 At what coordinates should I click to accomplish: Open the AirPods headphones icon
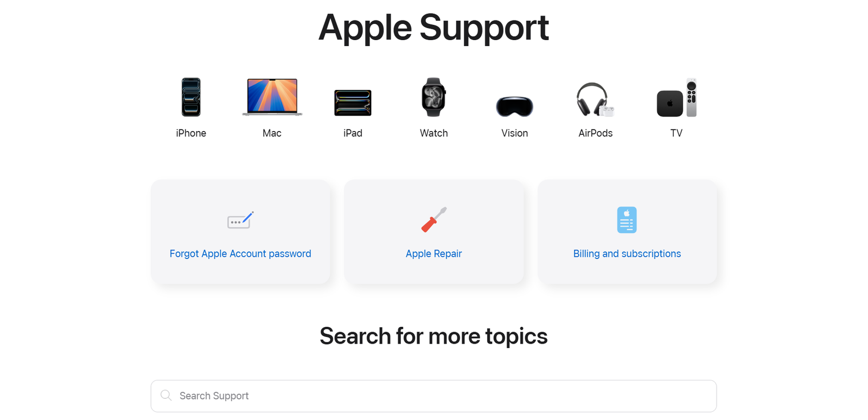[x=595, y=99]
